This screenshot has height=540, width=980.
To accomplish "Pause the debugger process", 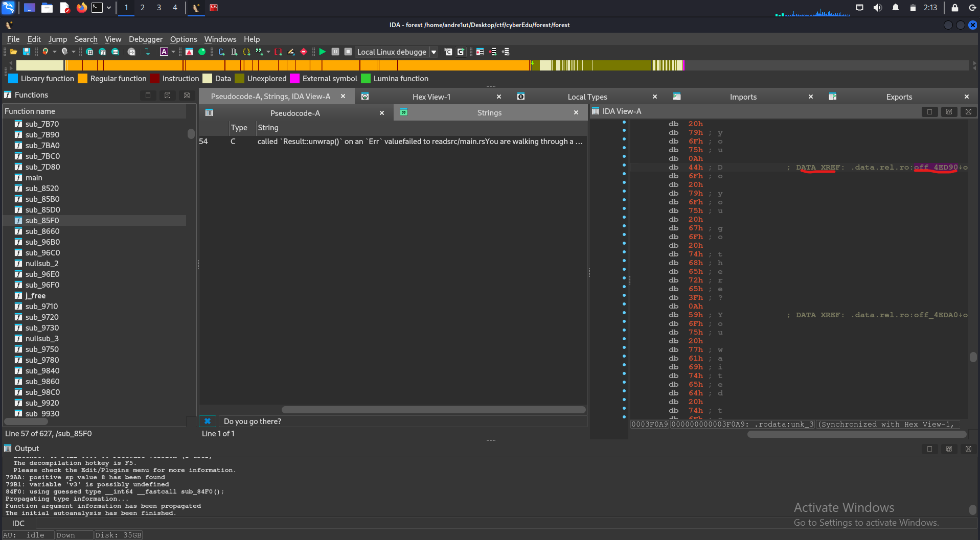I will (x=335, y=52).
